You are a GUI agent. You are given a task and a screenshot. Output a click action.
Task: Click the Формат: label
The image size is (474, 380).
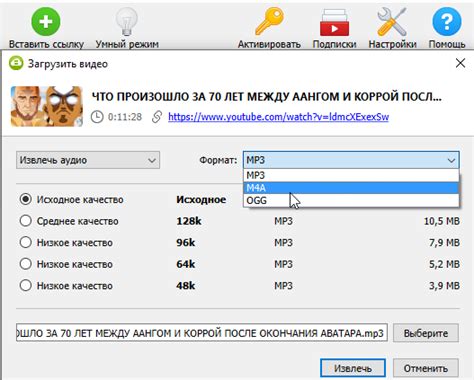click(x=218, y=160)
